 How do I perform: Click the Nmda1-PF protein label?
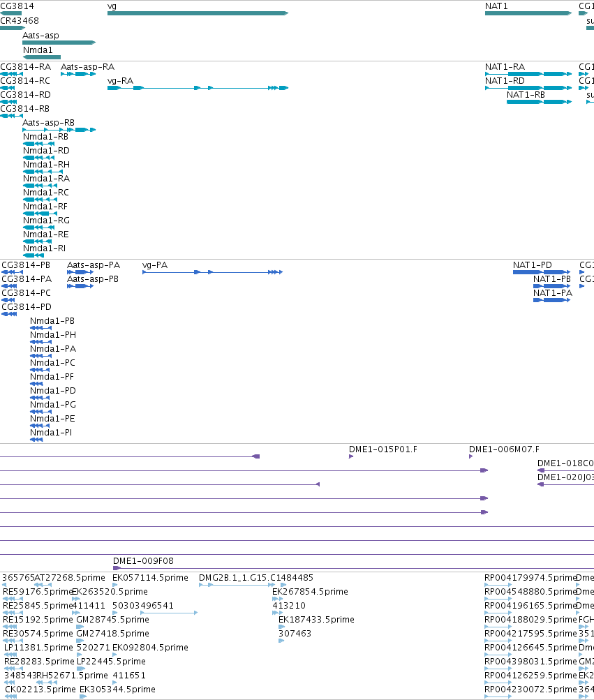point(52,376)
